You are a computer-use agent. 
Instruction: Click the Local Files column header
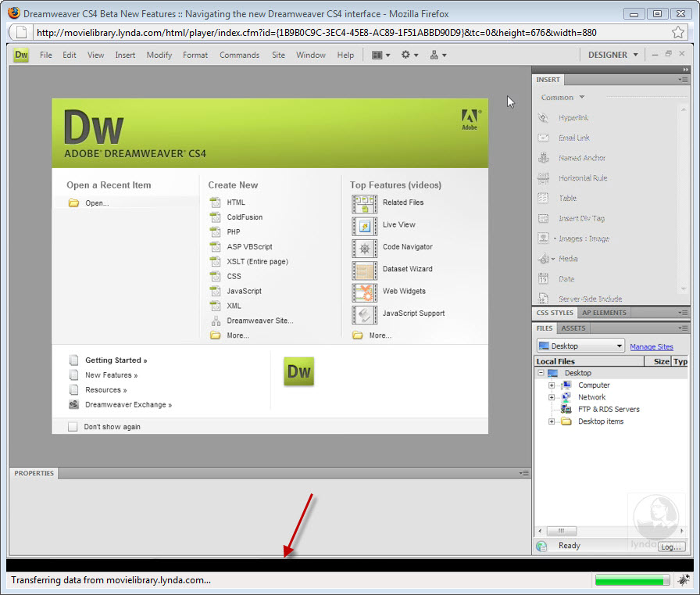pos(589,361)
